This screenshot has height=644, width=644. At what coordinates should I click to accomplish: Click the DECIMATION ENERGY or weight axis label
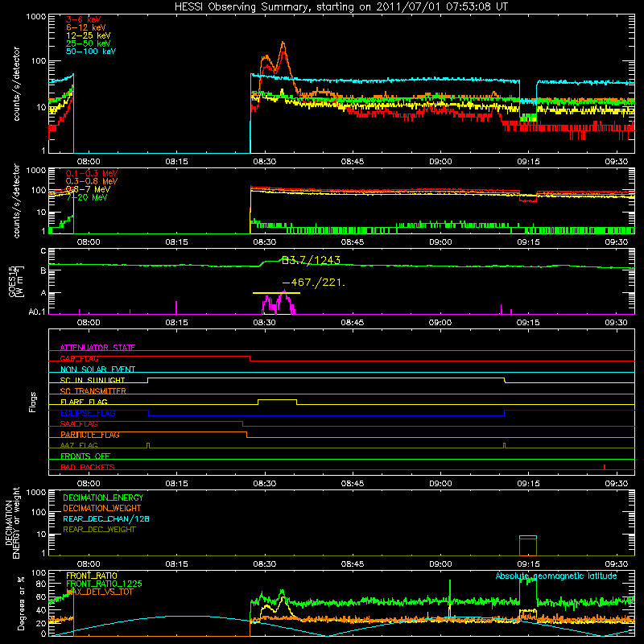(x=12, y=522)
